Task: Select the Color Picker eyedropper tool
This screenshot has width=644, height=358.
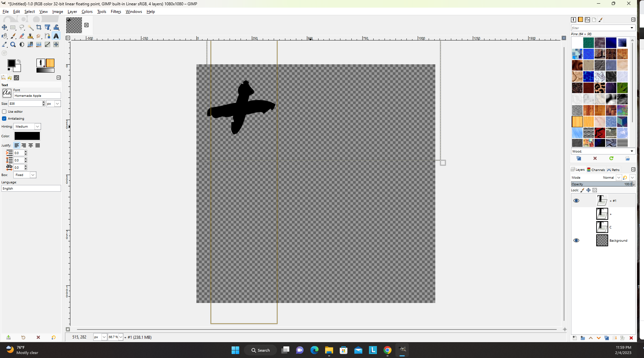Action: click(4, 44)
